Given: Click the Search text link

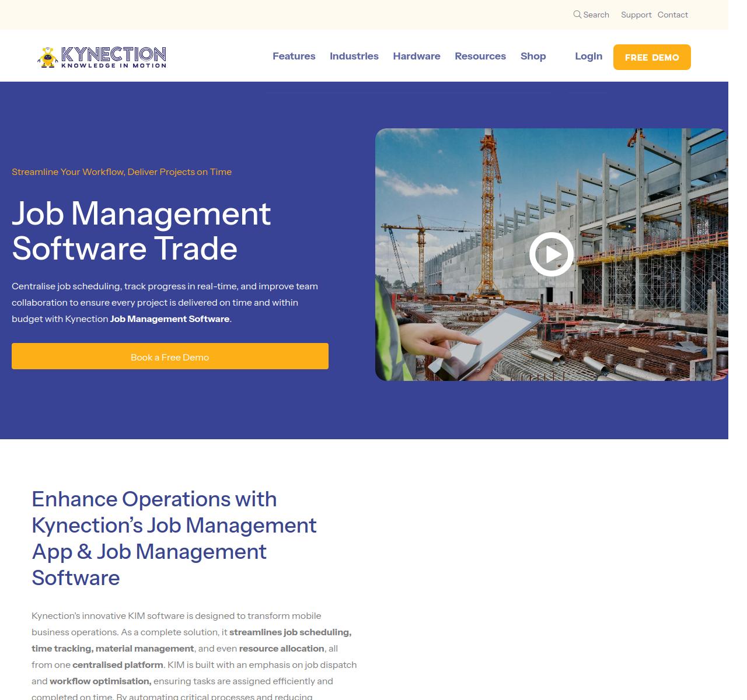Looking at the screenshot, I should tap(596, 15).
